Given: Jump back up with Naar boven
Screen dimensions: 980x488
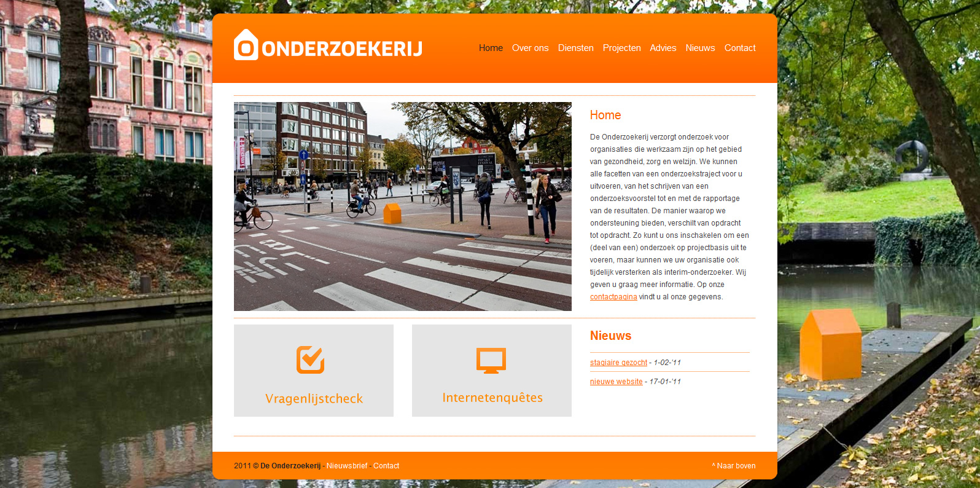Looking at the screenshot, I should click(734, 466).
